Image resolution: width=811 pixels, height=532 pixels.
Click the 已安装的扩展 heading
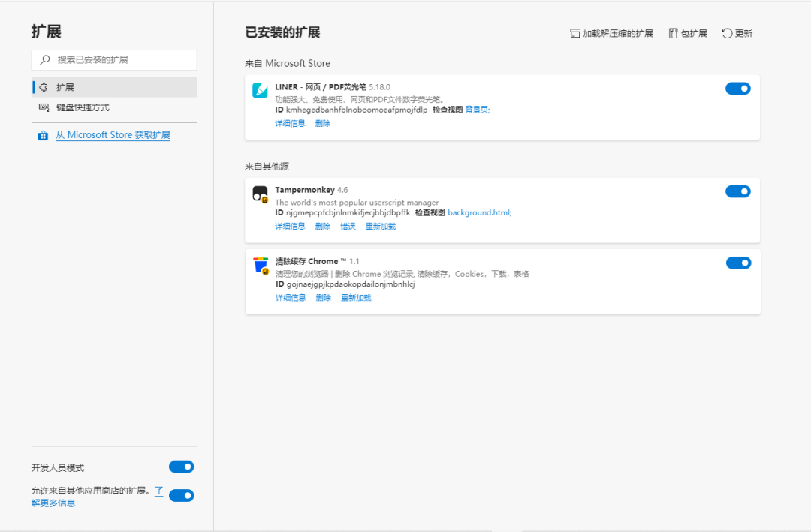pyautogui.click(x=282, y=32)
